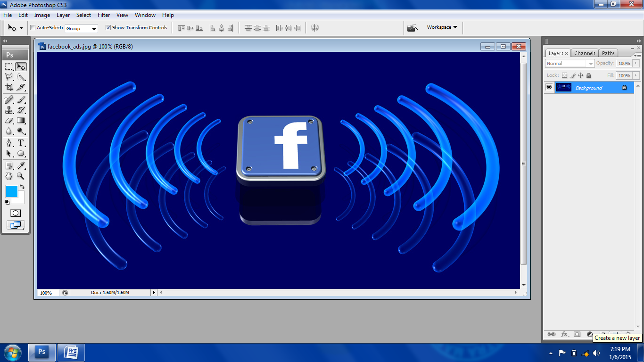This screenshot has height=362, width=644.
Task: Add a layer mask
Action: 577,334
